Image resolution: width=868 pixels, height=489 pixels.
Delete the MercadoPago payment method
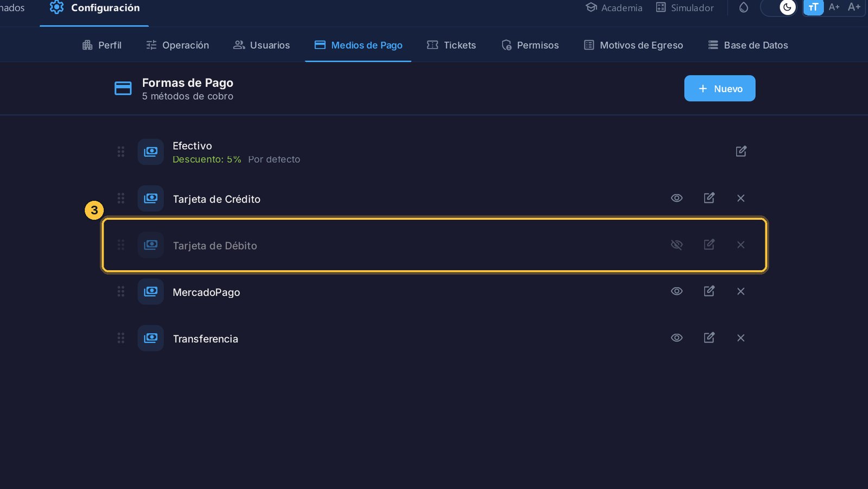tap(741, 291)
